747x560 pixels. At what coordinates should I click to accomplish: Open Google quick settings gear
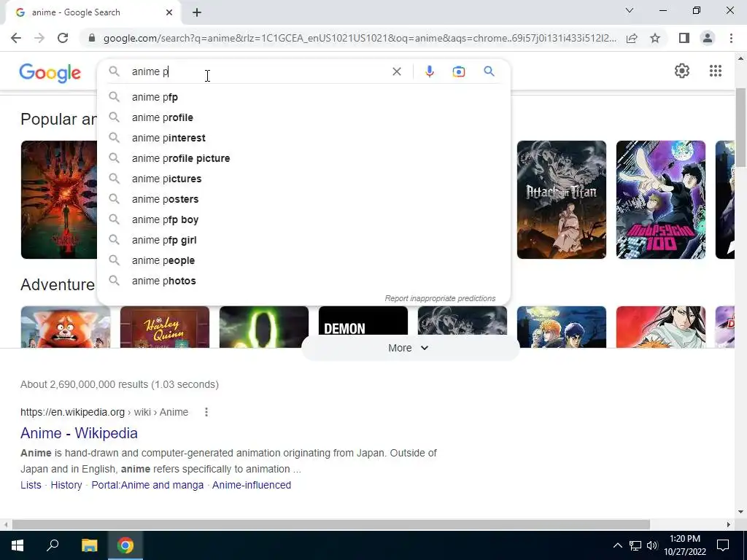pyautogui.click(x=682, y=71)
